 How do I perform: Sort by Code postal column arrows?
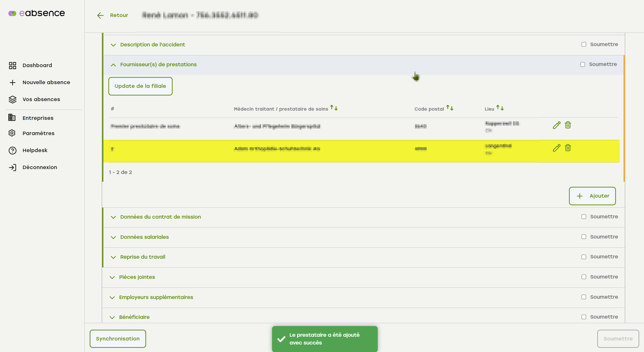click(x=450, y=108)
